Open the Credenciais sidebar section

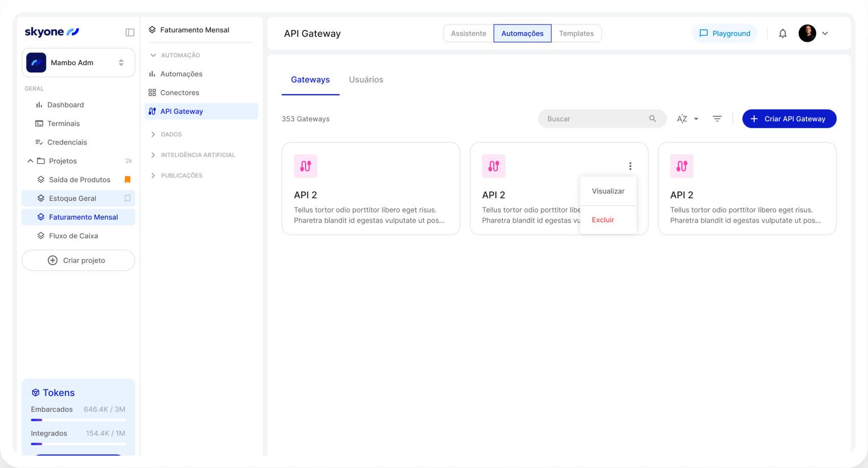point(67,142)
